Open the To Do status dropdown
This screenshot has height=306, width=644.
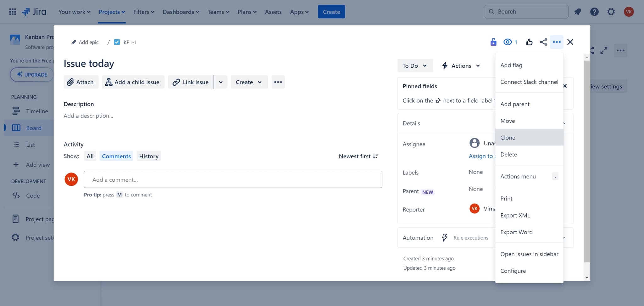click(x=414, y=65)
